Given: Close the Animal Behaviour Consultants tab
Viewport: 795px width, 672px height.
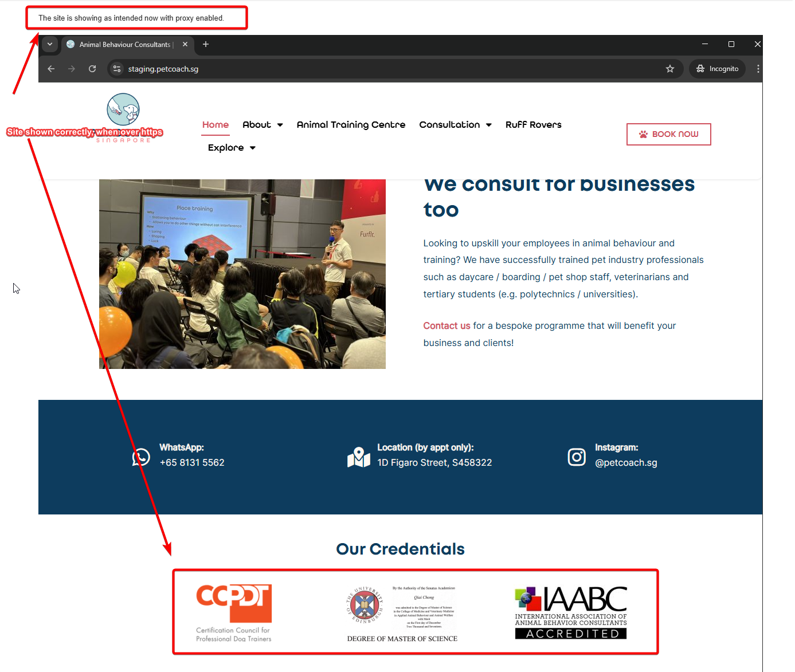Looking at the screenshot, I should click(185, 44).
